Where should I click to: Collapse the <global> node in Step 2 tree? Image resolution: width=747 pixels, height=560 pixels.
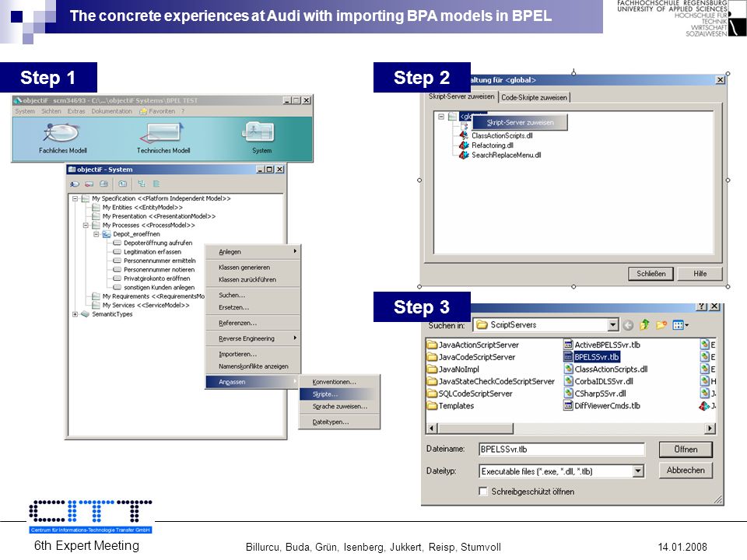[441, 116]
